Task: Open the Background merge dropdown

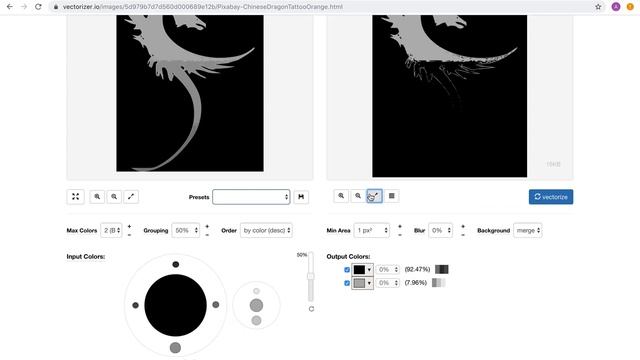Action: (528, 231)
